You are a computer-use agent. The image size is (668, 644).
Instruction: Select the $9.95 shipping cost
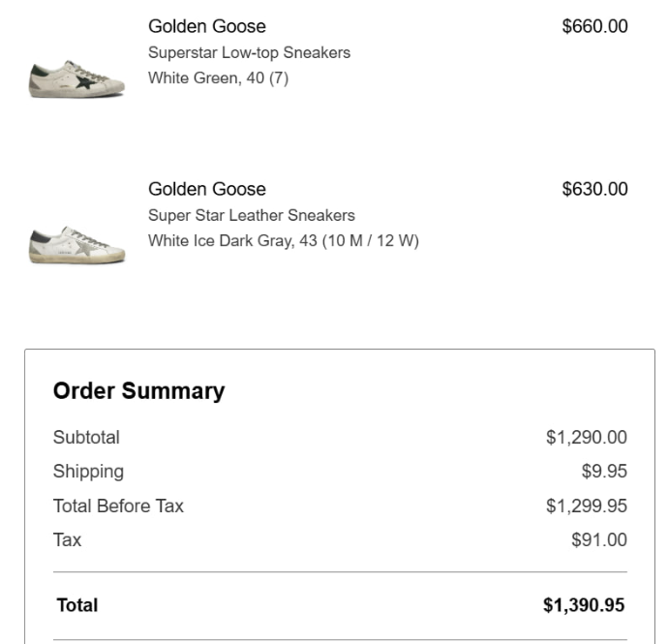(604, 472)
